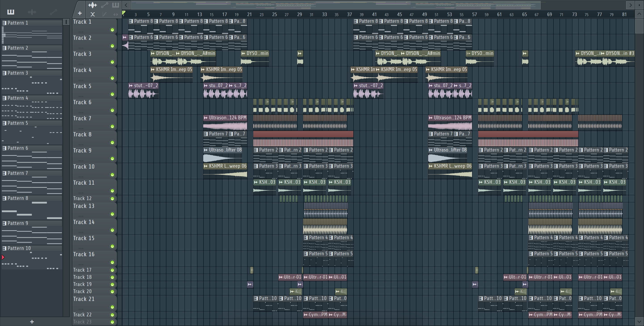Click the fade curve tool icon
Image resolution: width=644 pixels, height=326 pixels.
tap(104, 15)
